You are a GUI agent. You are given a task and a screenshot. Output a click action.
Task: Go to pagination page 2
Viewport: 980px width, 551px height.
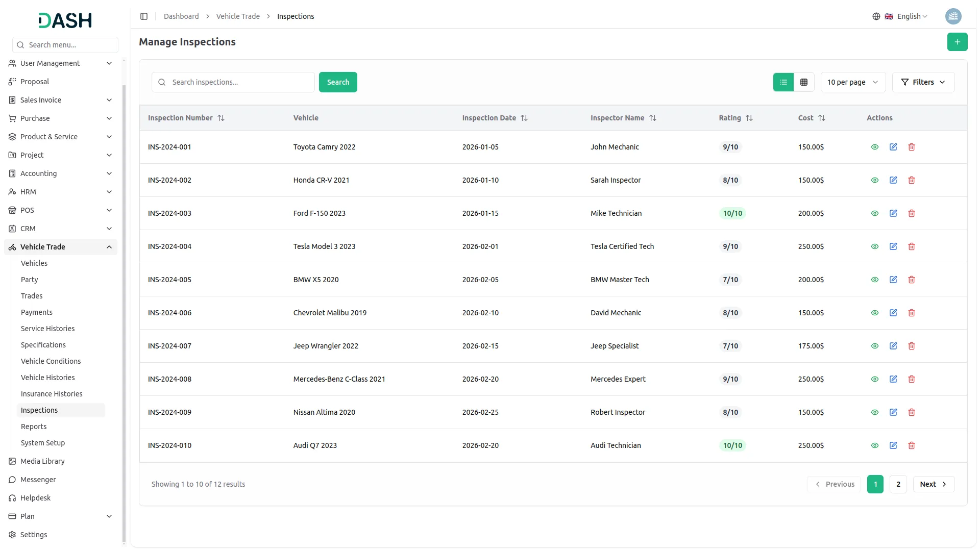pyautogui.click(x=898, y=484)
